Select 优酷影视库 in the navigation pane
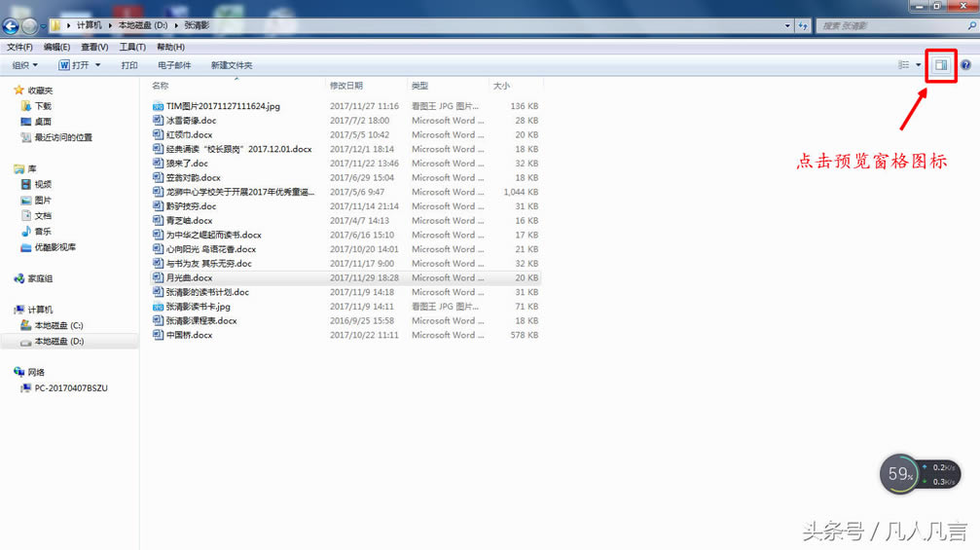 pyautogui.click(x=55, y=247)
